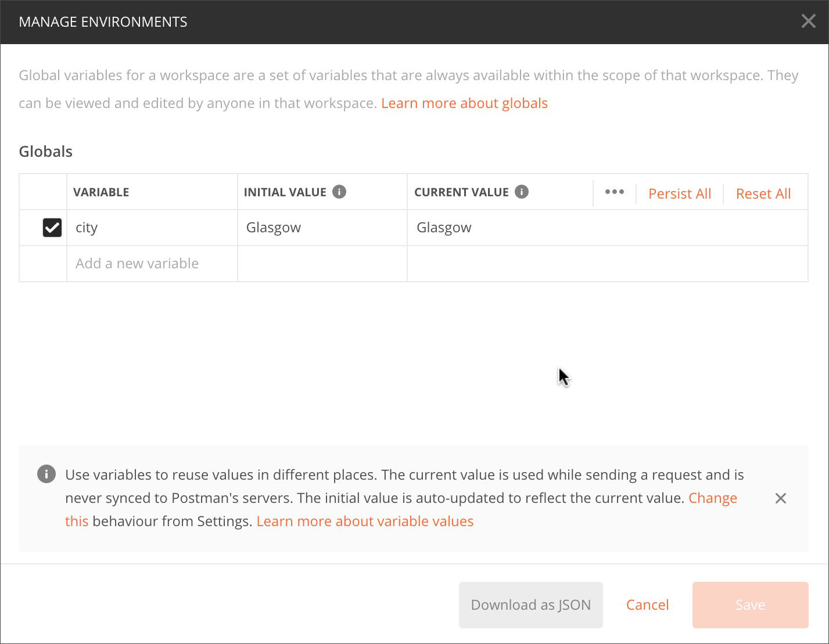Click the Save button
829x644 pixels.
[x=751, y=605]
